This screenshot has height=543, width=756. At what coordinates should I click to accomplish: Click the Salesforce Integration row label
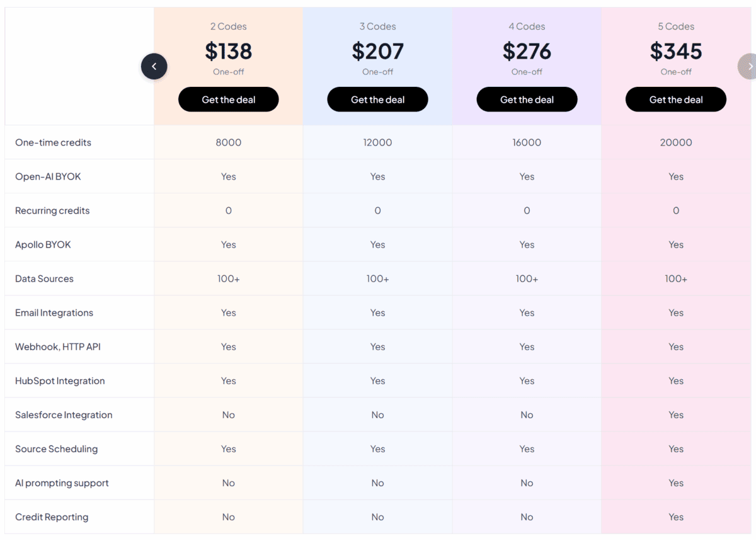click(x=64, y=415)
